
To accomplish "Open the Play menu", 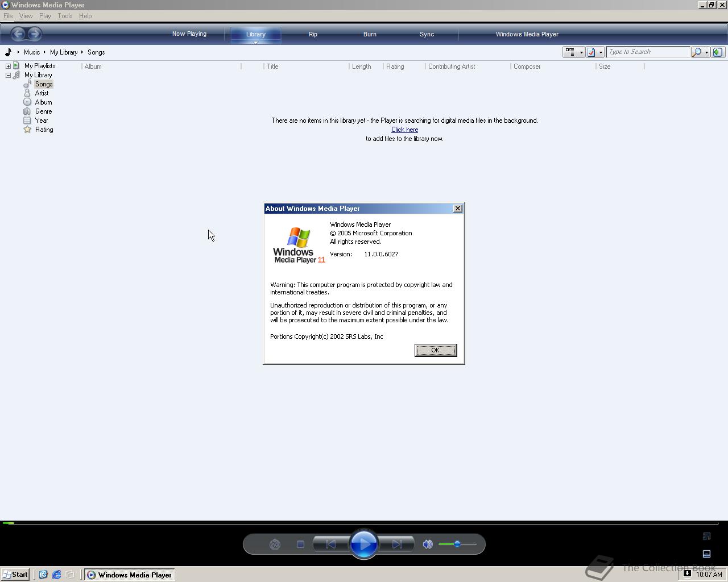I will click(45, 16).
